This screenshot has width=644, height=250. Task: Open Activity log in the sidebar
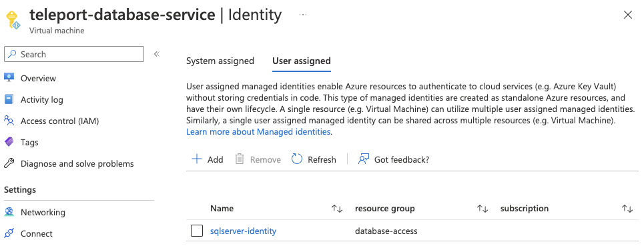coord(42,100)
